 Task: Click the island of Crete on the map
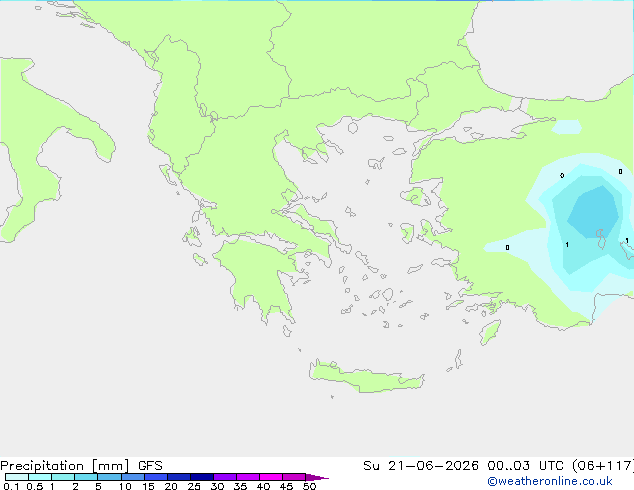366,377
